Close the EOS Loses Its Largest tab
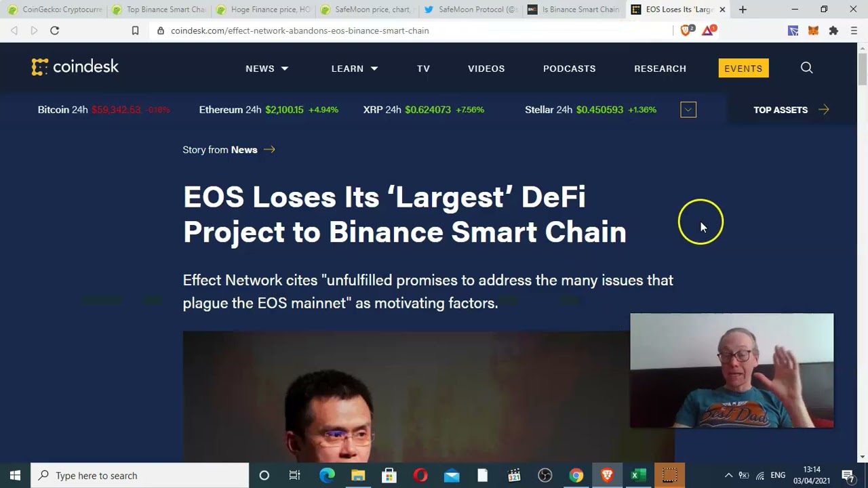The image size is (868, 488). (x=722, y=9)
